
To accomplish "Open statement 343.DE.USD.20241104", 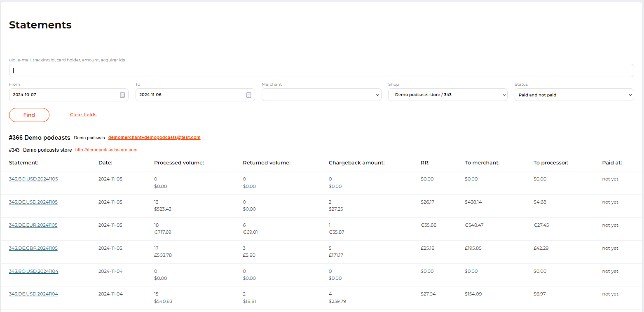I will (33, 294).
